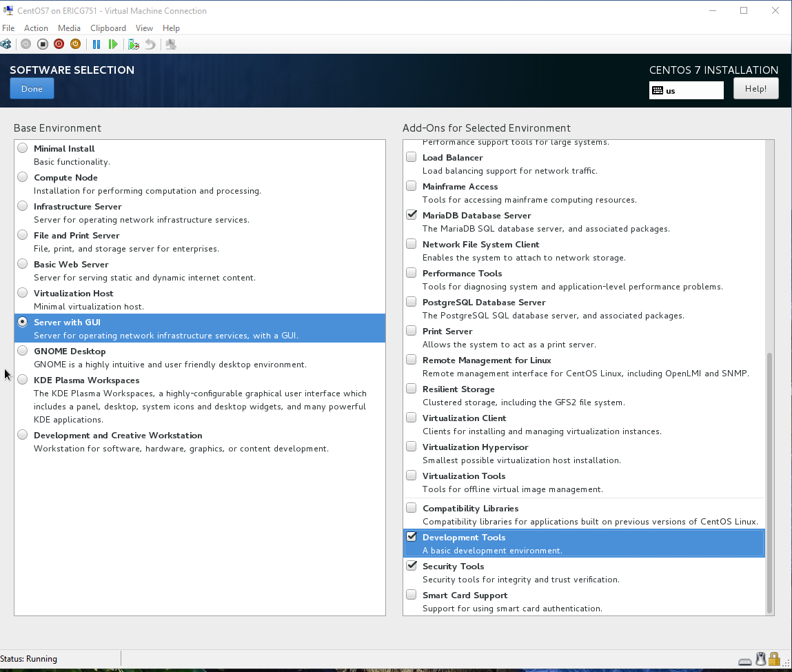Uncheck Development Tools add-on
Screen dimensions: 792x672
coord(412,537)
